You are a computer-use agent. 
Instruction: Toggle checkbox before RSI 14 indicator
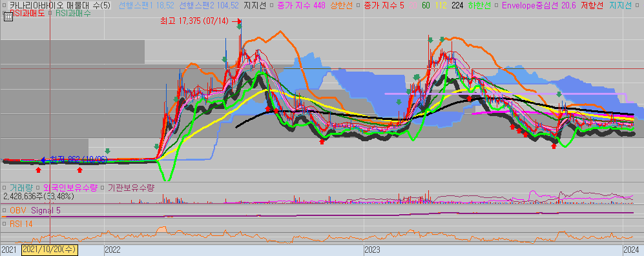pyautogui.click(x=4, y=224)
